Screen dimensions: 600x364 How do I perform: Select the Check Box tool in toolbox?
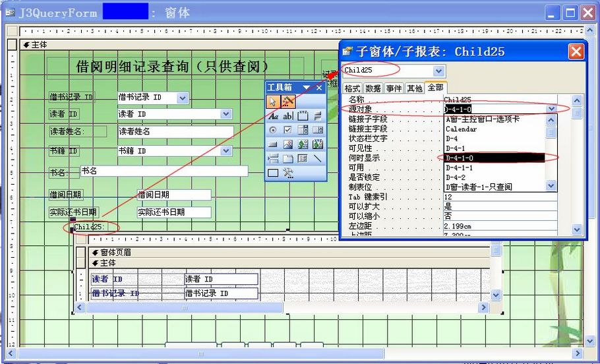pos(287,131)
